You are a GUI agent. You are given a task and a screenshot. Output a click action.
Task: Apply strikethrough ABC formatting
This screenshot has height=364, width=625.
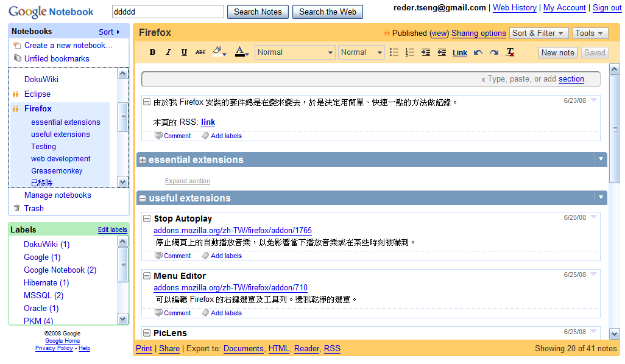200,52
